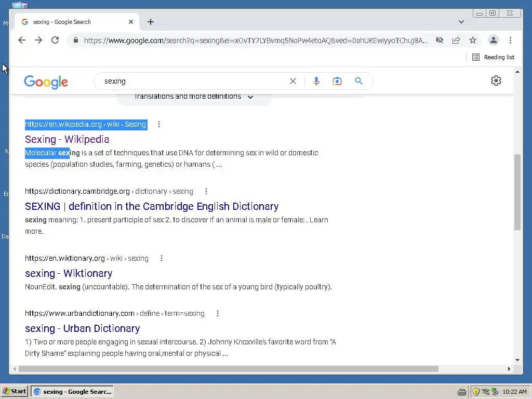Open the on-screen keyboard tray icon

461,392
